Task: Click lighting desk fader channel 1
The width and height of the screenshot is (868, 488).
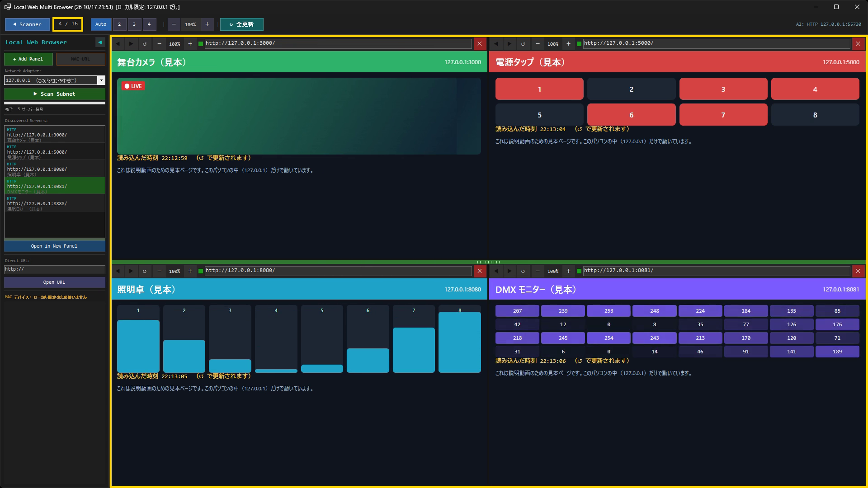Action: [138, 339]
